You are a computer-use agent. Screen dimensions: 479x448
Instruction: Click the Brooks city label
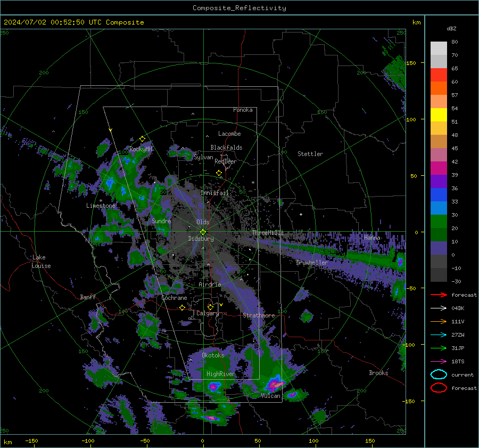tap(378, 373)
